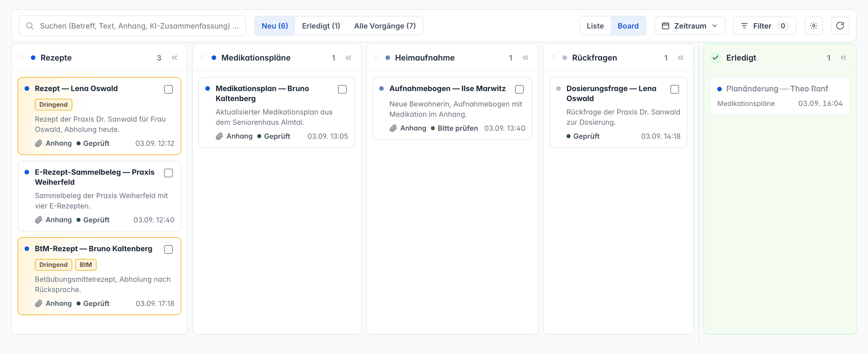
Task: Select the Dosierungsfrage — Lena Oswald checkbox
Action: tap(675, 89)
